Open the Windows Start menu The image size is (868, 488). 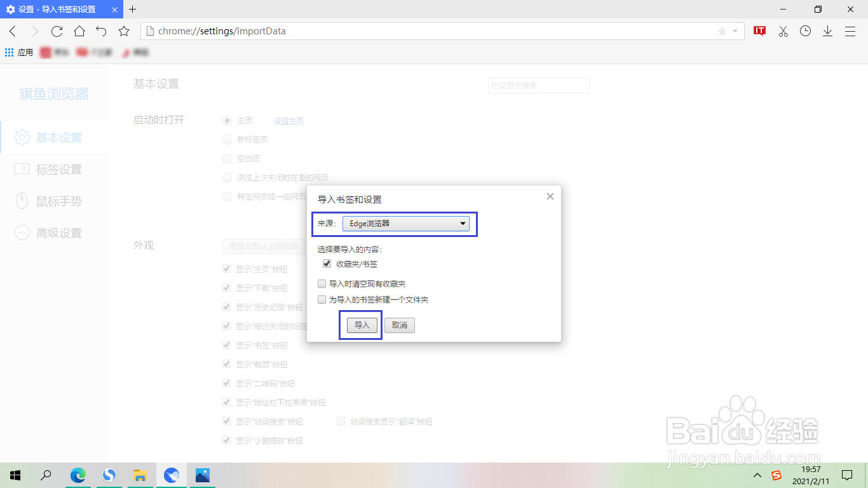pyautogui.click(x=15, y=475)
